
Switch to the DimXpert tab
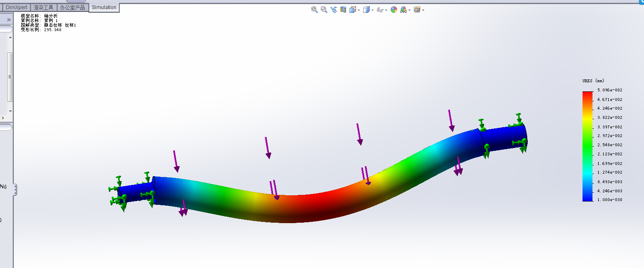click(x=16, y=7)
